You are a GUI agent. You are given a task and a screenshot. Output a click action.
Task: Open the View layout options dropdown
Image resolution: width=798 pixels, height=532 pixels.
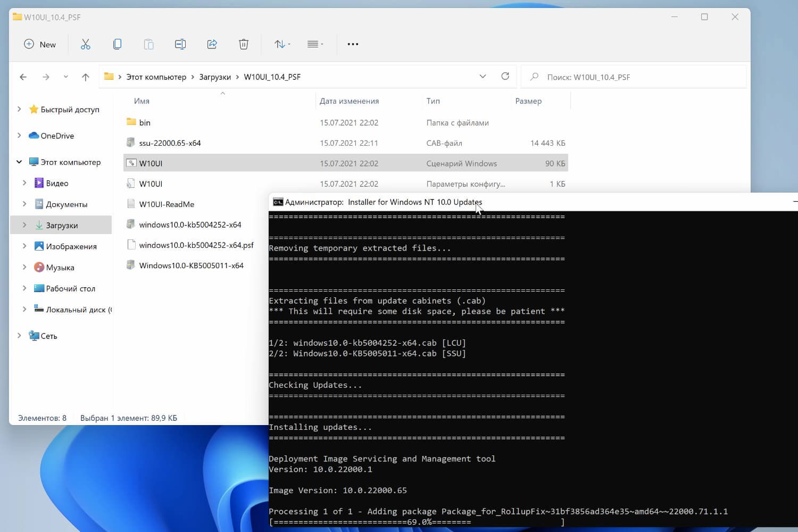click(315, 45)
